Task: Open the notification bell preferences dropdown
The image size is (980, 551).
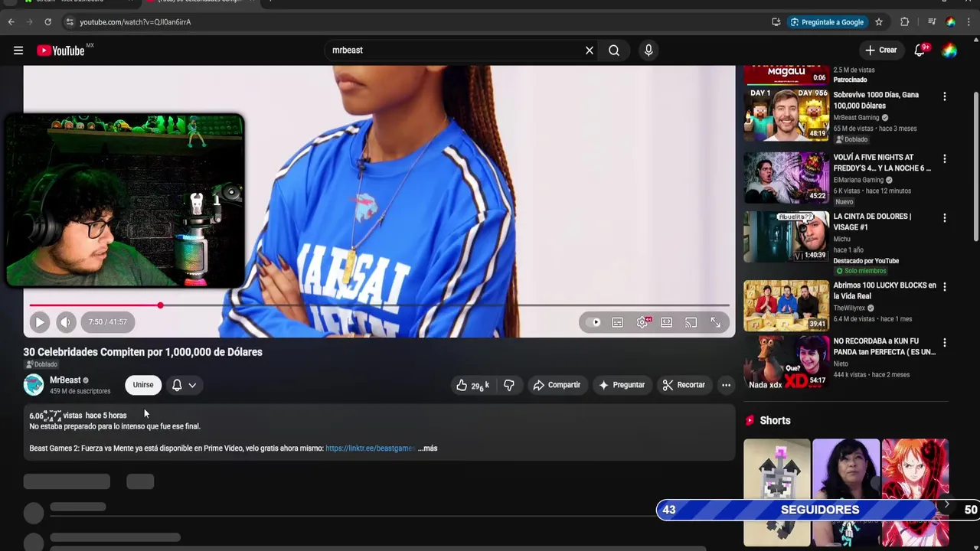Action: (x=185, y=385)
